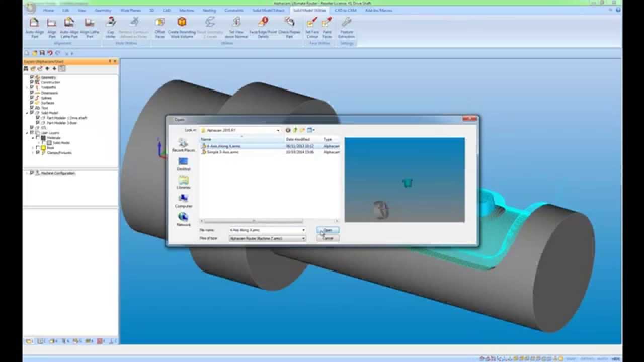Toggle the Geometry layer checkbox
Viewport: 644px width, 362px height.
[x=32, y=77]
